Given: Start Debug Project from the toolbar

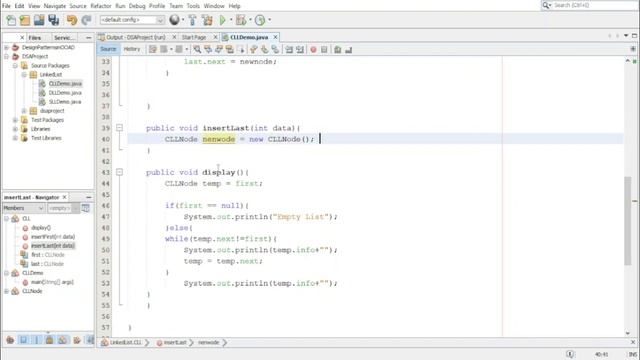Looking at the screenshot, I should 241,20.
